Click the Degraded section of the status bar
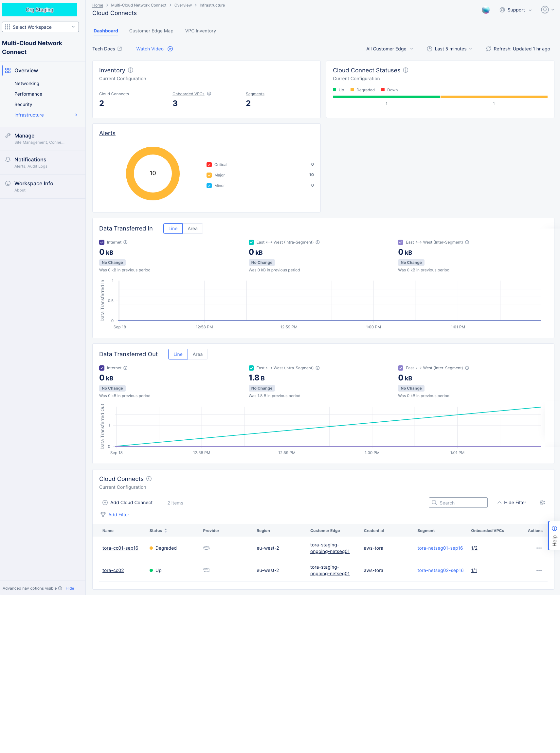 click(494, 97)
